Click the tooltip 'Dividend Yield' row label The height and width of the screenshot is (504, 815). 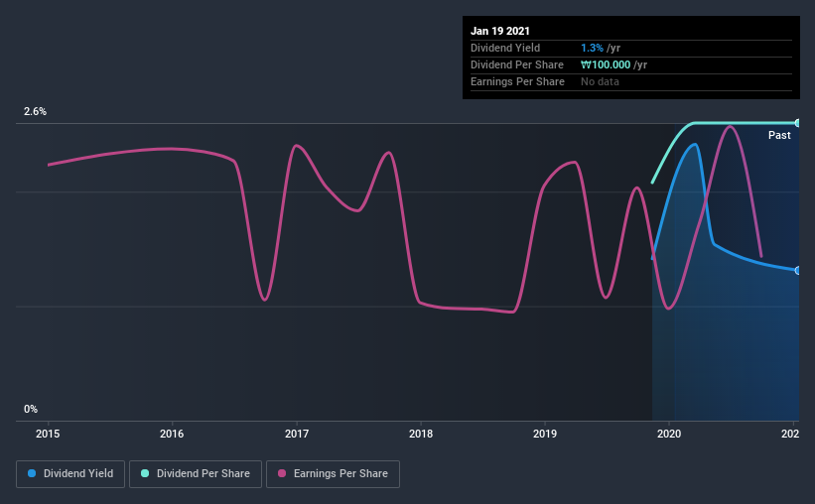coord(505,48)
